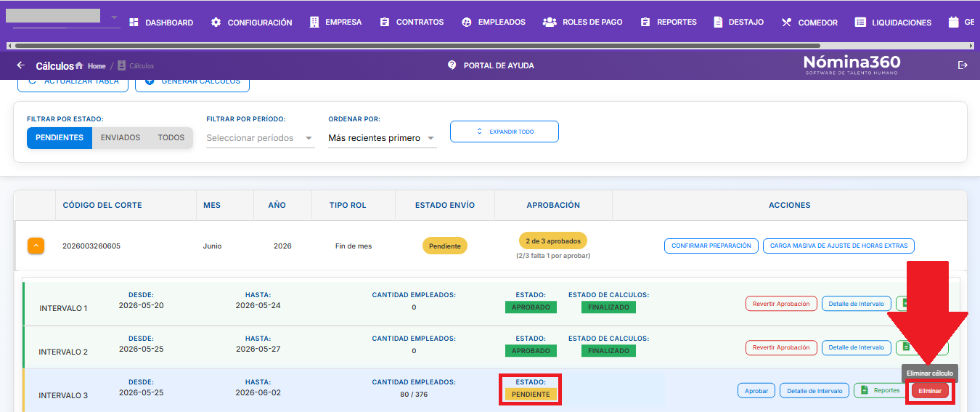Click the Expandir Todo button
The image size is (980, 412).
pos(505,132)
